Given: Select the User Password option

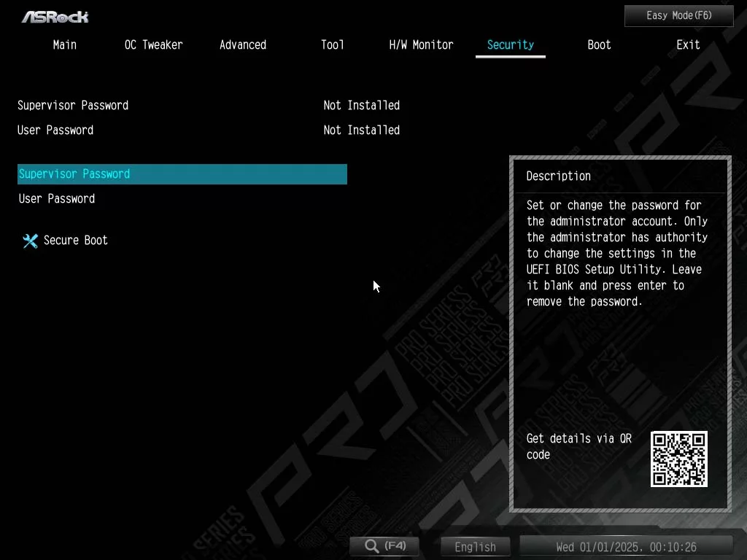Looking at the screenshot, I should point(57,199).
